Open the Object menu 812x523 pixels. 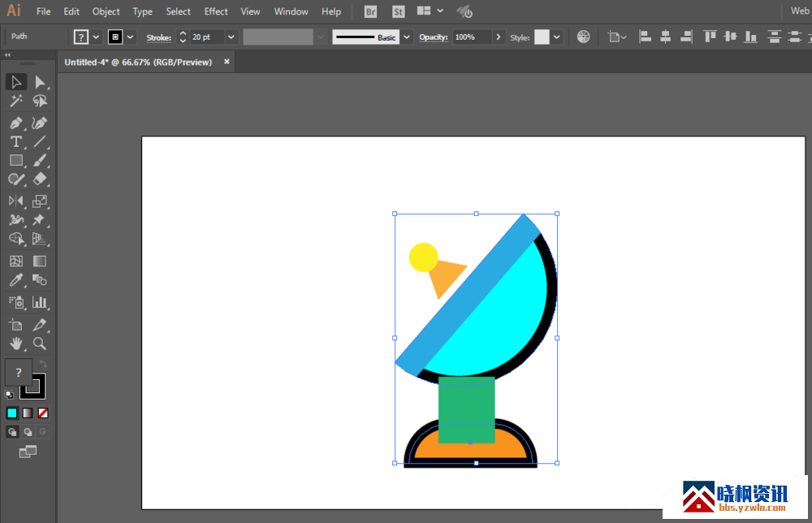click(x=106, y=11)
